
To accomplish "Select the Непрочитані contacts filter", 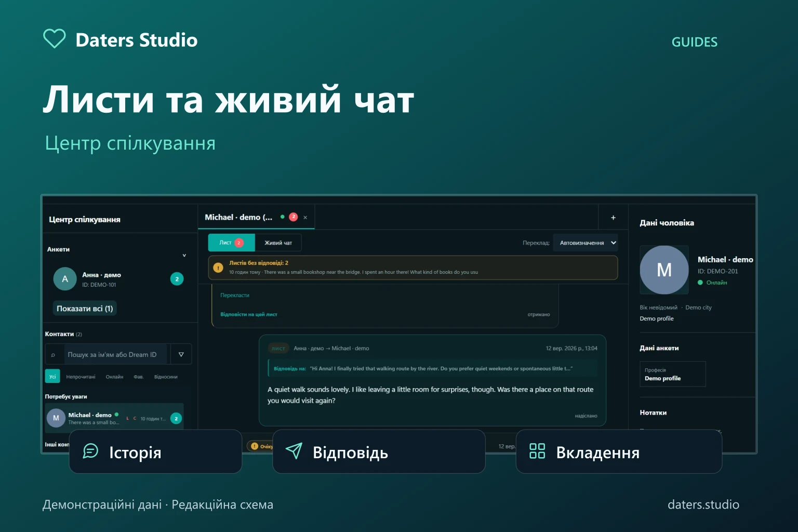I will [81, 377].
